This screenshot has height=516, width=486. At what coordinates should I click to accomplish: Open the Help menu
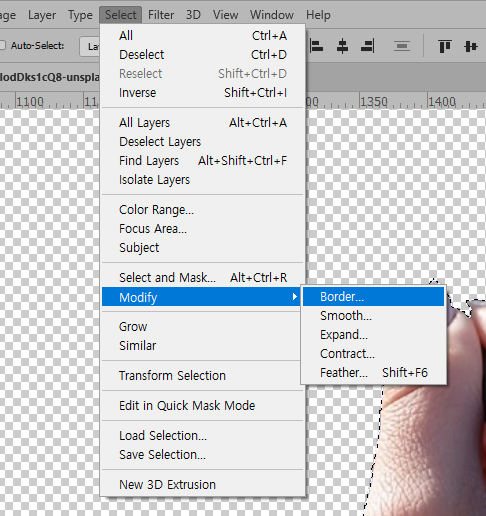pos(318,15)
